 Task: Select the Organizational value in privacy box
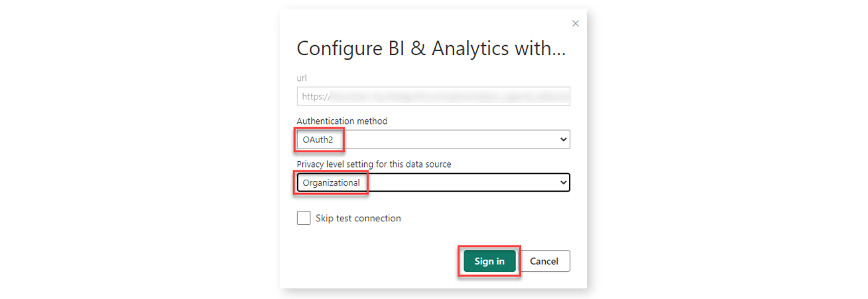click(x=331, y=182)
